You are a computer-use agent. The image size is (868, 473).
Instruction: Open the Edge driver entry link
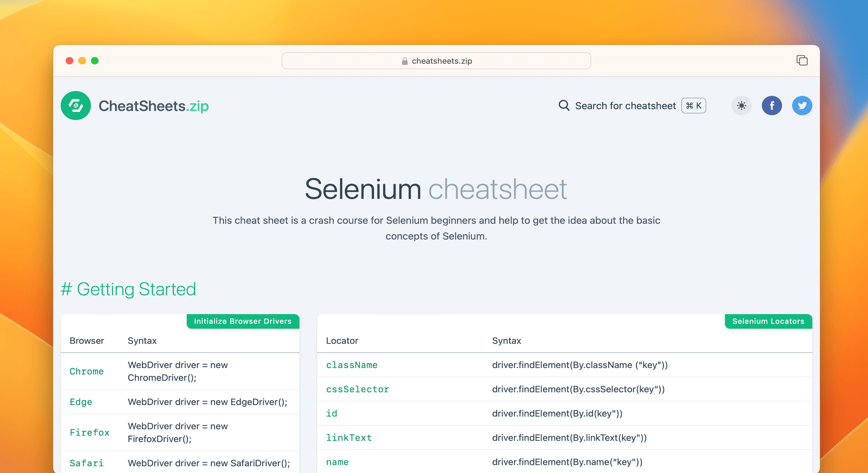(80, 402)
